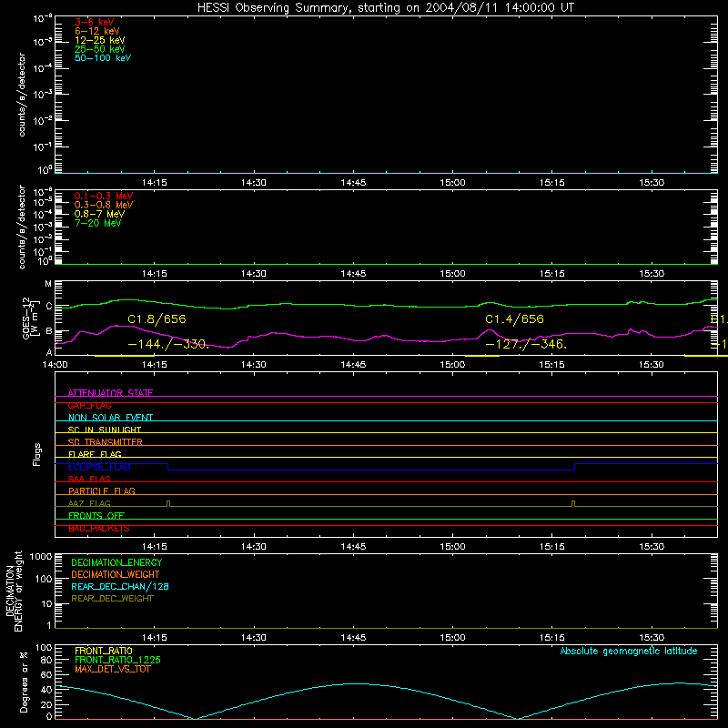Select the -144./-330. position label
Screen dimensions: 728x728
(168, 345)
